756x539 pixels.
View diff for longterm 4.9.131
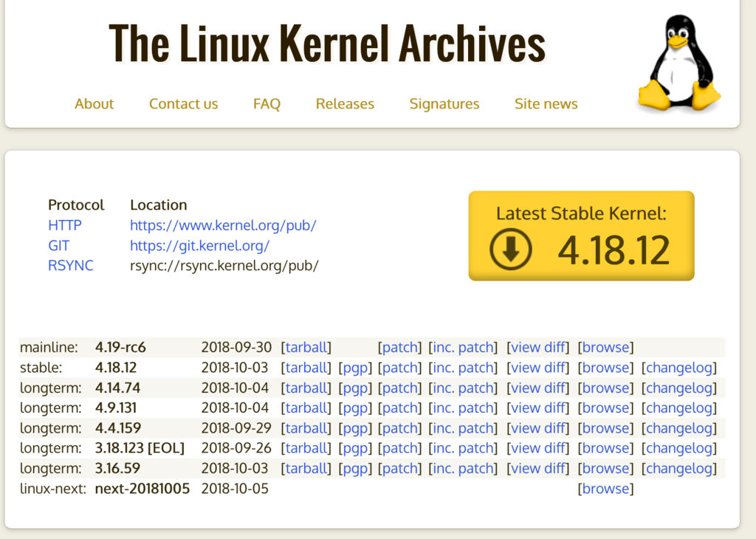click(537, 408)
